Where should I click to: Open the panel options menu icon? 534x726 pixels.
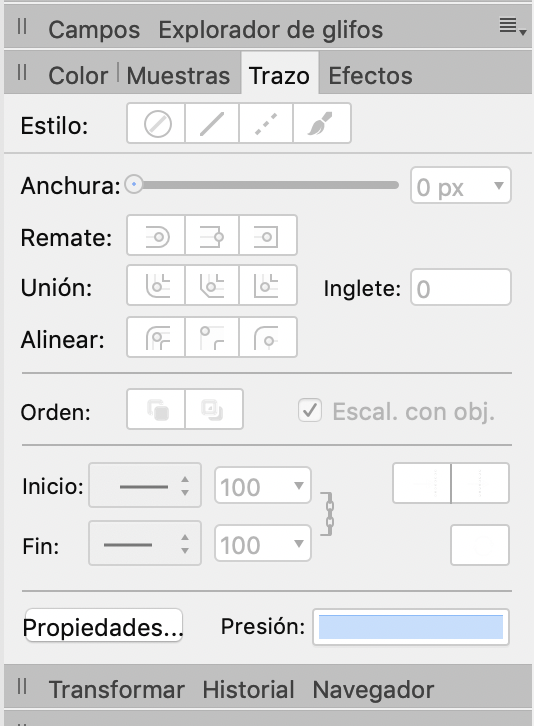pos(512,26)
